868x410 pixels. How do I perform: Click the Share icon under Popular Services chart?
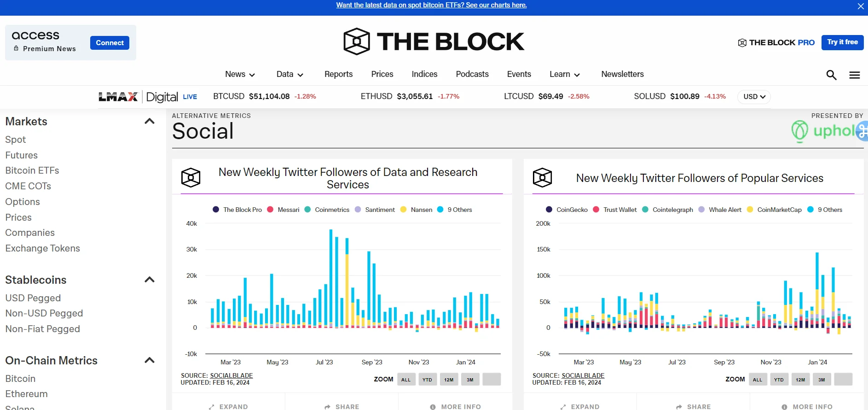coord(679,407)
